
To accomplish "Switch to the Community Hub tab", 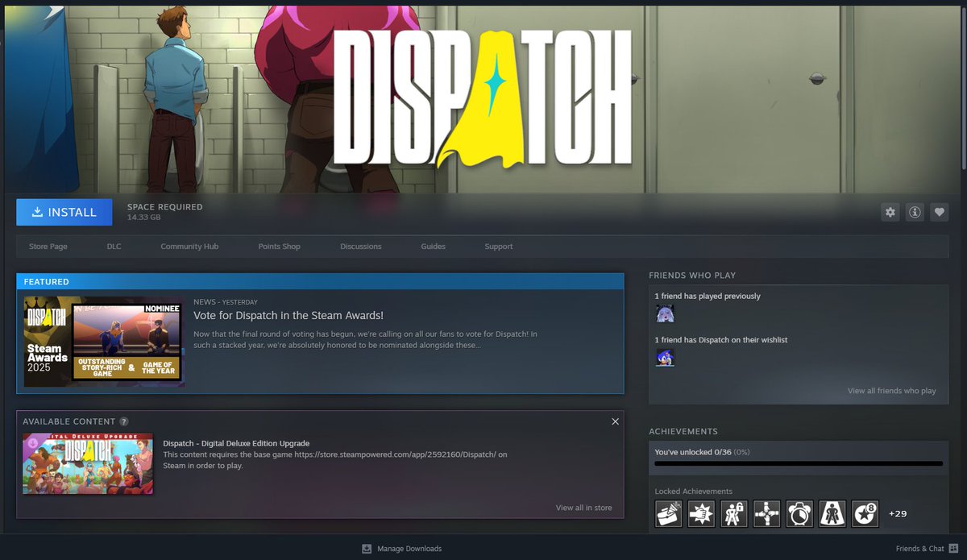I will (x=189, y=247).
